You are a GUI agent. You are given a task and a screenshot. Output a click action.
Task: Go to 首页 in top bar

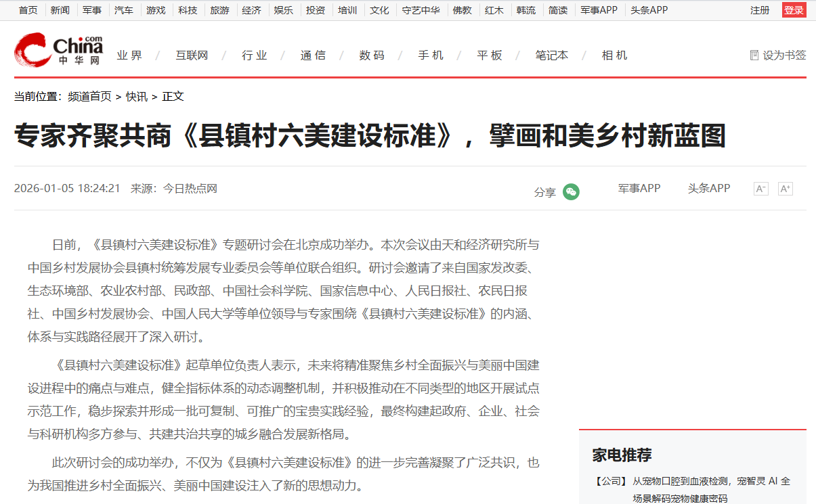click(28, 10)
